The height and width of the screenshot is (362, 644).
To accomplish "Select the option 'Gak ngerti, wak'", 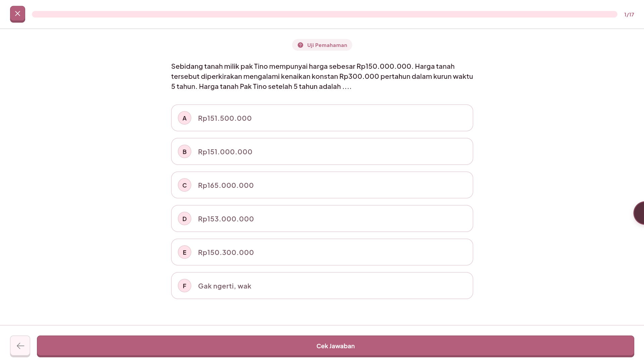I will pos(322,286).
